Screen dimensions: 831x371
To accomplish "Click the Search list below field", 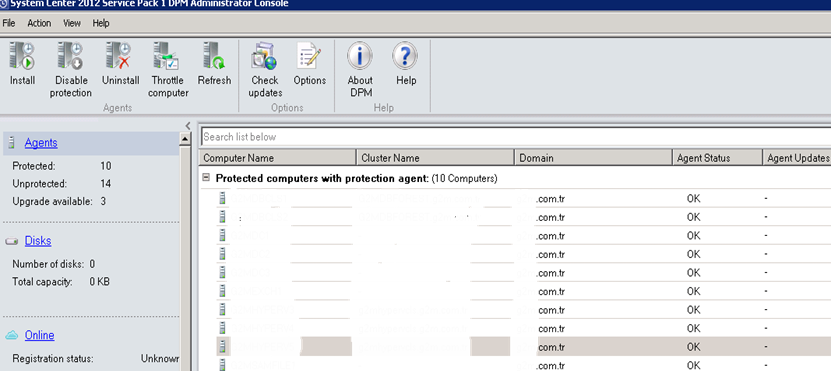I will [x=516, y=137].
